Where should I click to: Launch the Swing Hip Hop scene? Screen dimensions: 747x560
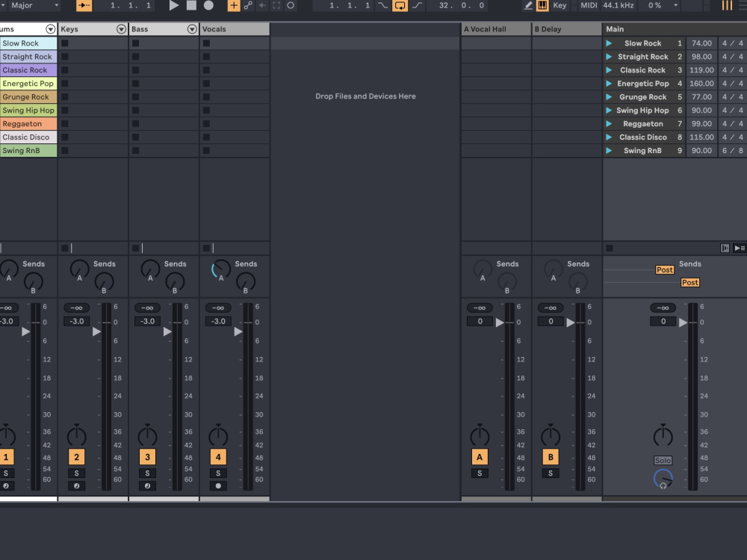[609, 110]
